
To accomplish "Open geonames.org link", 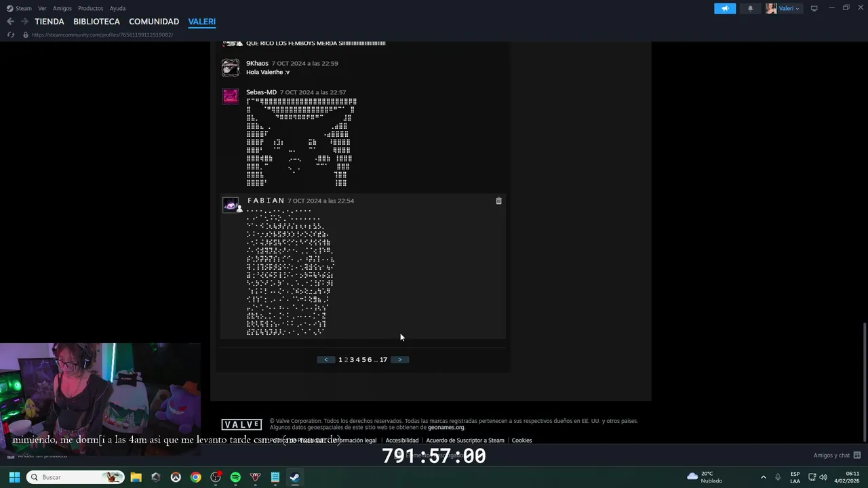I will [x=446, y=428].
